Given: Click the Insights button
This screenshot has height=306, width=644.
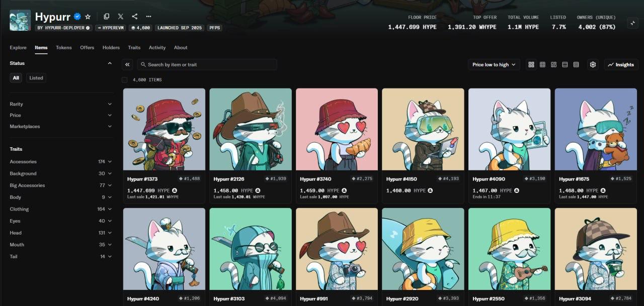Looking at the screenshot, I should (621, 65).
